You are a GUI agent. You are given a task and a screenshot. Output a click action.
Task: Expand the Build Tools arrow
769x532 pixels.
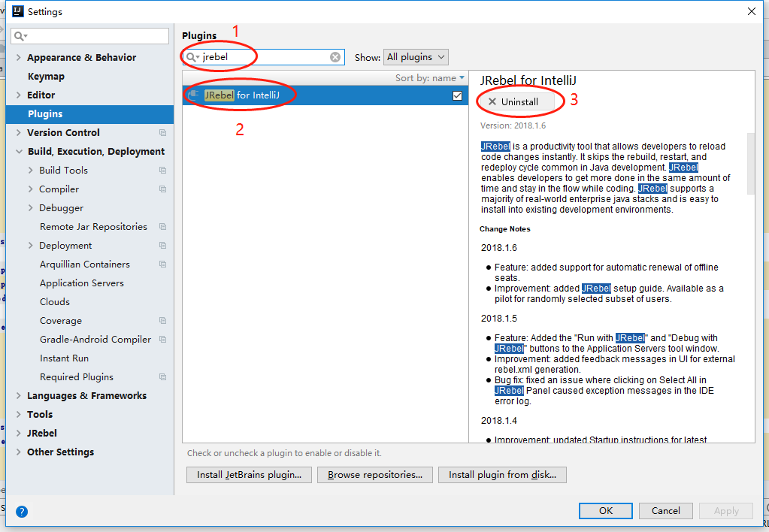point(30,170)
